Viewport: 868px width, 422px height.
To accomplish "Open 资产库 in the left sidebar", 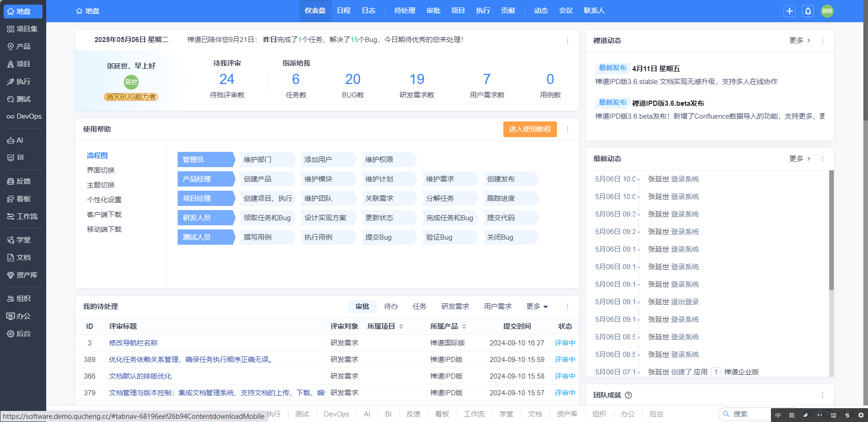I will coord(23,275).
